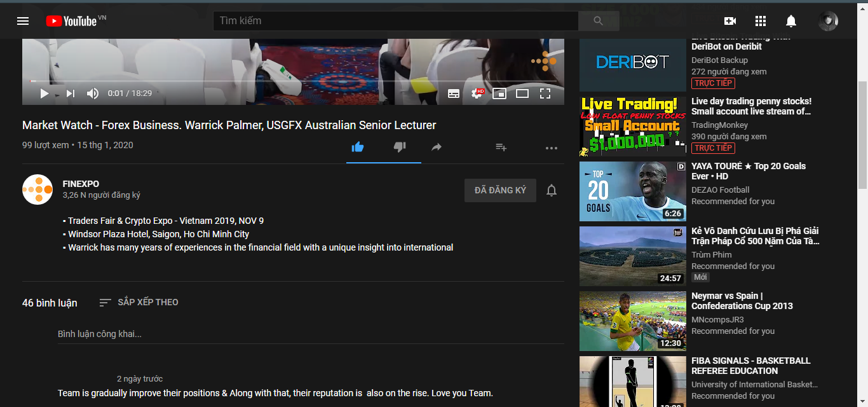Share the video via arrow icon

point(437,148)
